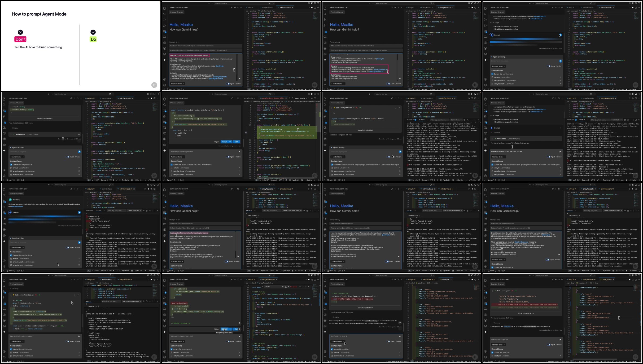The image size is (643, 364).
Task: Click Reject in the Gemini Diff frame
Action: click(217, 142)
